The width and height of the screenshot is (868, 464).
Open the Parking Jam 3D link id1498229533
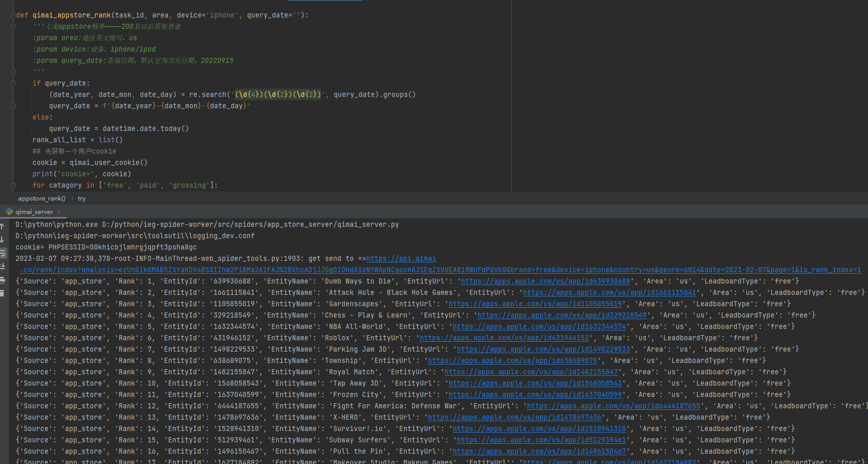543,349
